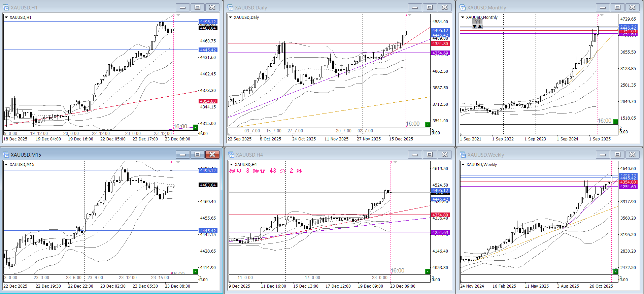This screenshot has height=294, width=644.
Task: Maximize the XAUUSD,Monthly chart window
Action: (x=617, y=7)
